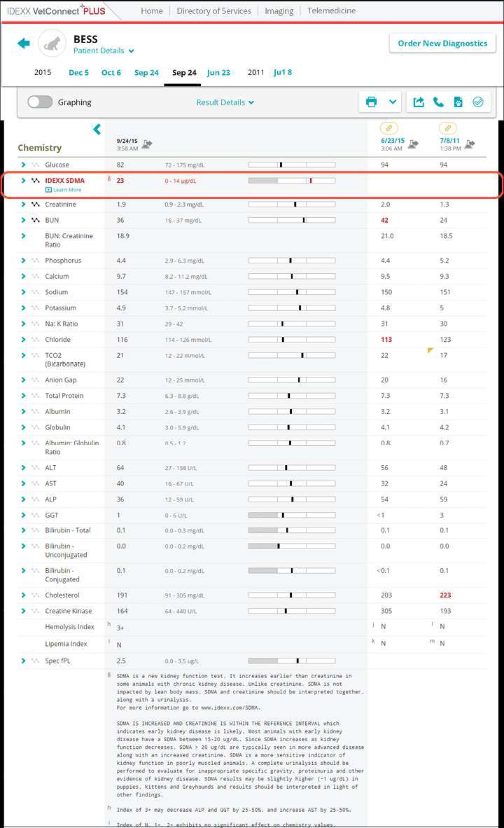The height and width of the screenshot is (828, 504).
Task: Open the Telemedicine menu item
Action: (331, 11)
